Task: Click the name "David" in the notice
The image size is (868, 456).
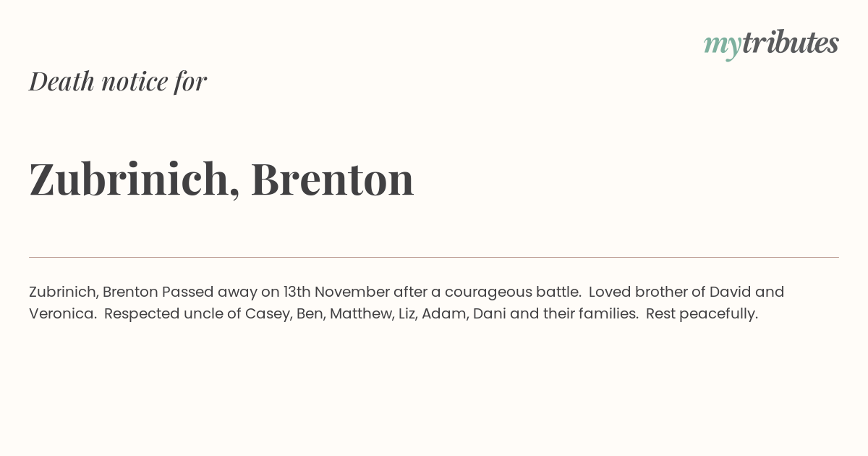Action: (x=730, y=292)
